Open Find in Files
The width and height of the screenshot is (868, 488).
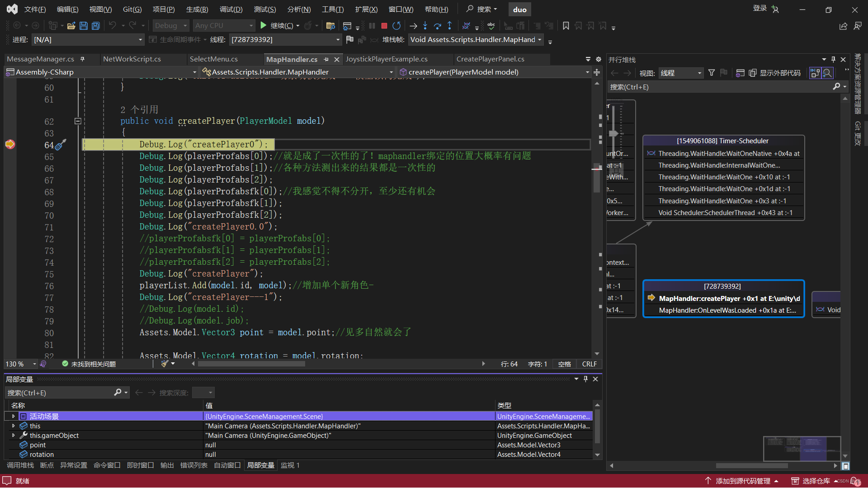tap(330, 26)
